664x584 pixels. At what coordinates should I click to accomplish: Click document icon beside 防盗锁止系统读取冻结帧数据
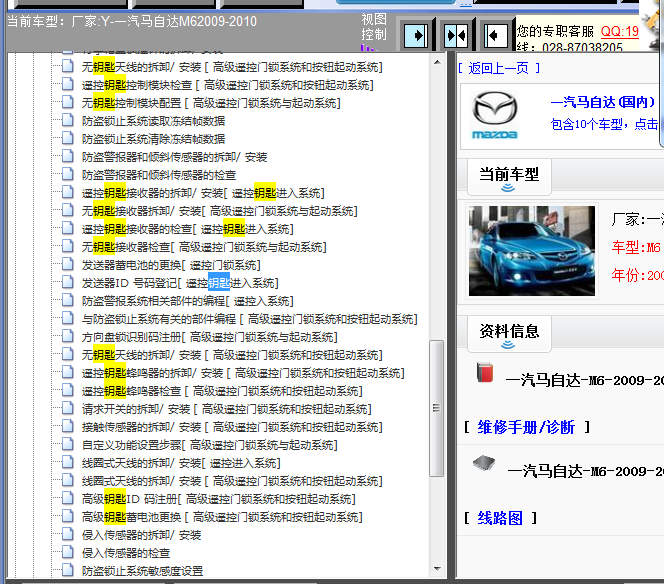(x=67, y=120)
